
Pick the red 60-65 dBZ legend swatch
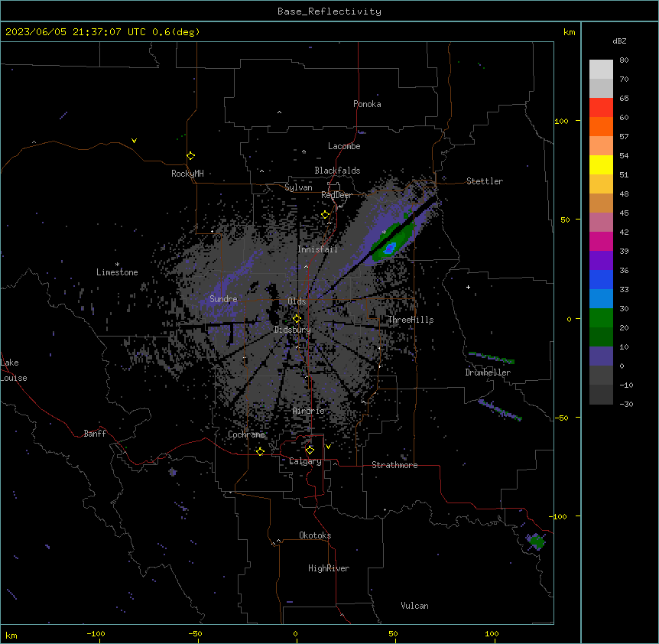[x=601, y=107]
